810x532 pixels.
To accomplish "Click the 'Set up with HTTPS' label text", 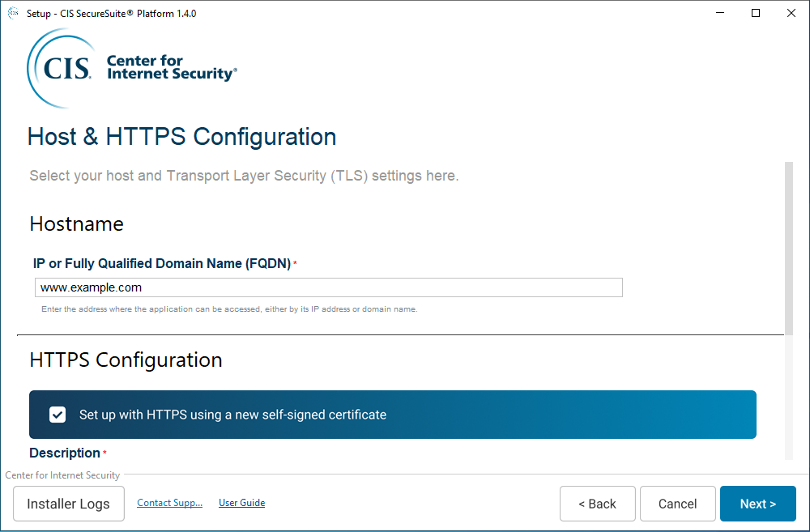I will click(232, 415).
